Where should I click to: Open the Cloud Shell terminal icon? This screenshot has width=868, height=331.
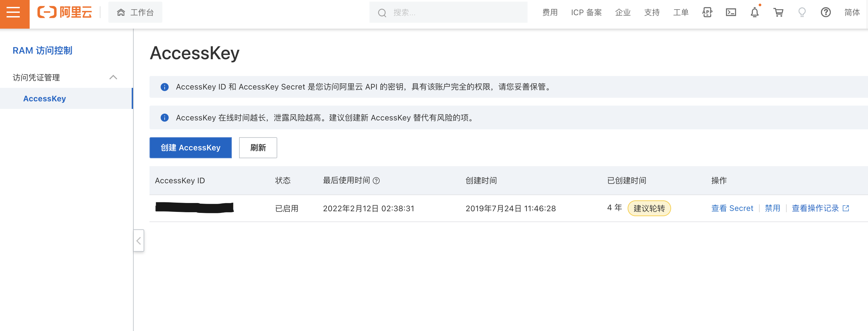(x=731, y=13)
